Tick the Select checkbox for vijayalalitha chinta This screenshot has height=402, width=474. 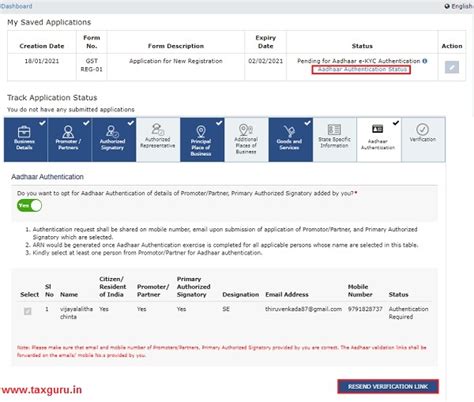[x=28, y=311]
